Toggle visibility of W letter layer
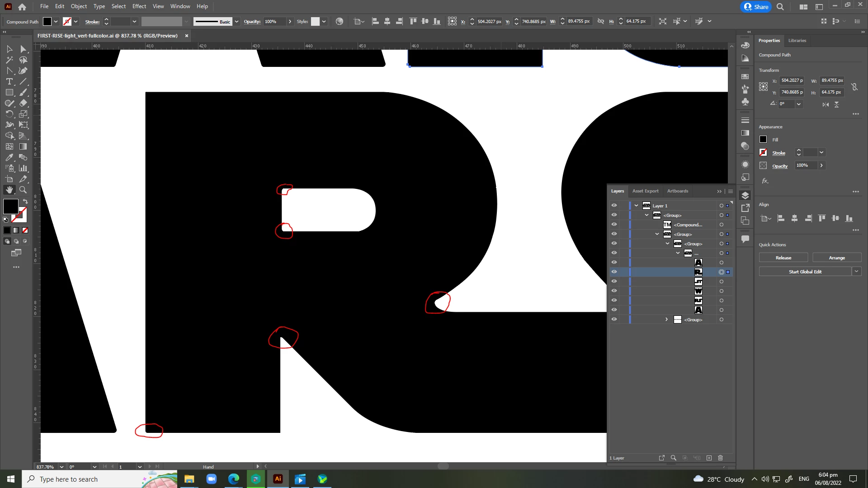The image size is (868, 488). [x=614, y=291]
